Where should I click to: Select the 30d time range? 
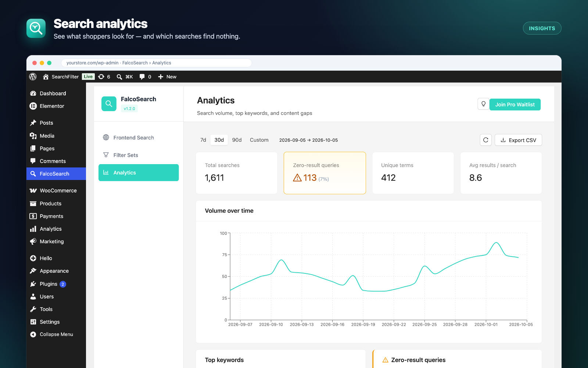coord(219,140)
